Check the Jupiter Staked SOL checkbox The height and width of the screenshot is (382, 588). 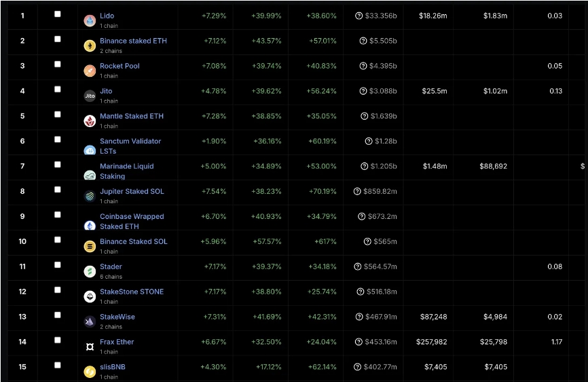point(58,190)
